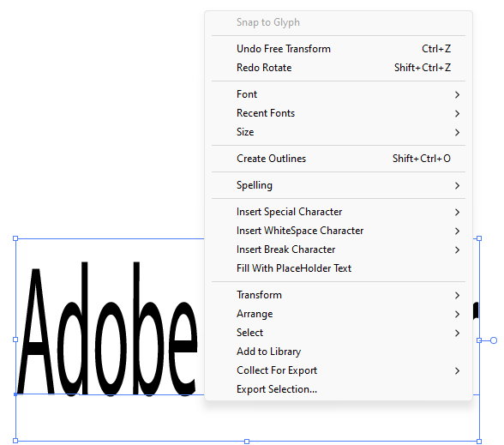Open the Transform submenu
The image size is (504, 445).
tap(339, 295)
